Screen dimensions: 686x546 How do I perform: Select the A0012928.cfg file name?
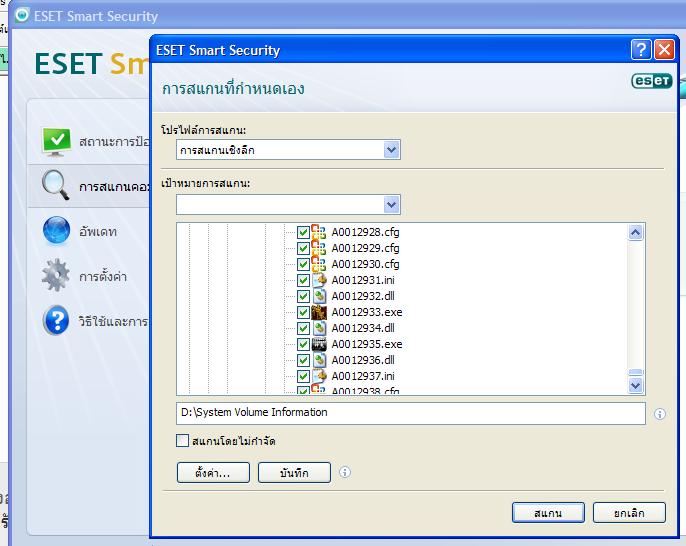coord(365,232)
